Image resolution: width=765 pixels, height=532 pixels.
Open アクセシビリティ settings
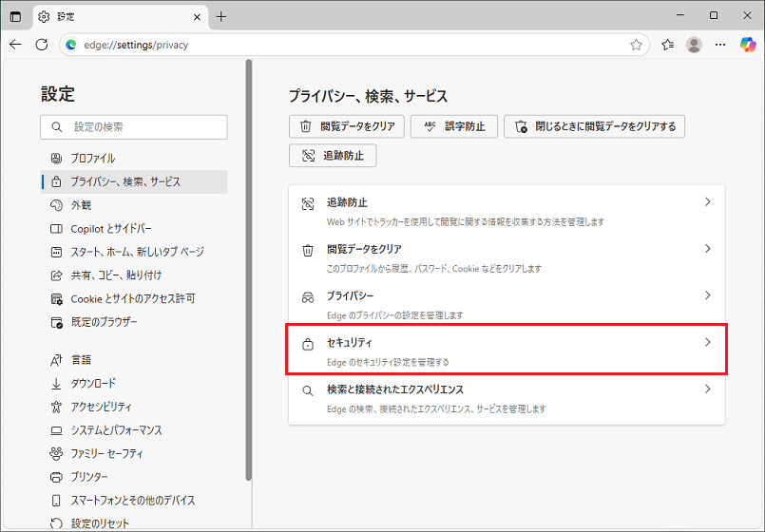point(134,408)
